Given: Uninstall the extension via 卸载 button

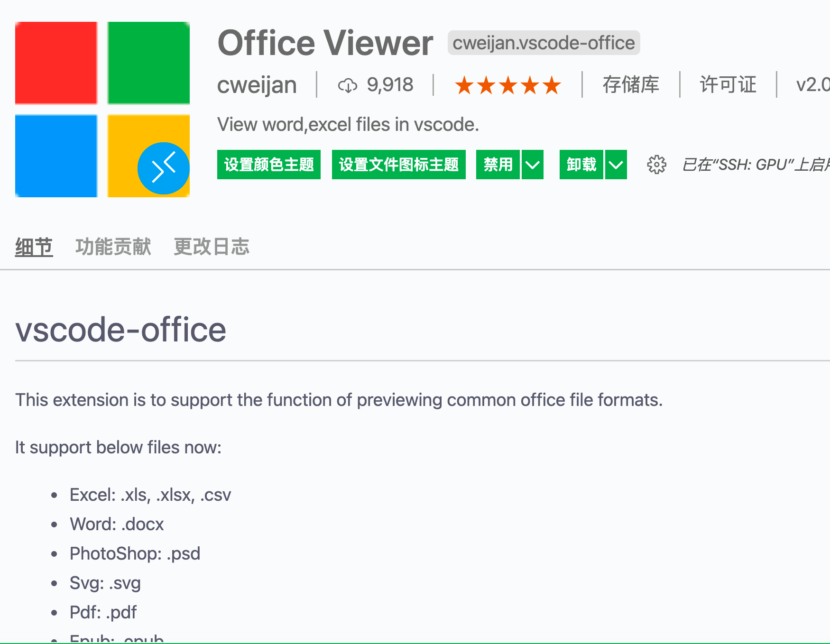Looking at the screenshot, I should [581, 165].
